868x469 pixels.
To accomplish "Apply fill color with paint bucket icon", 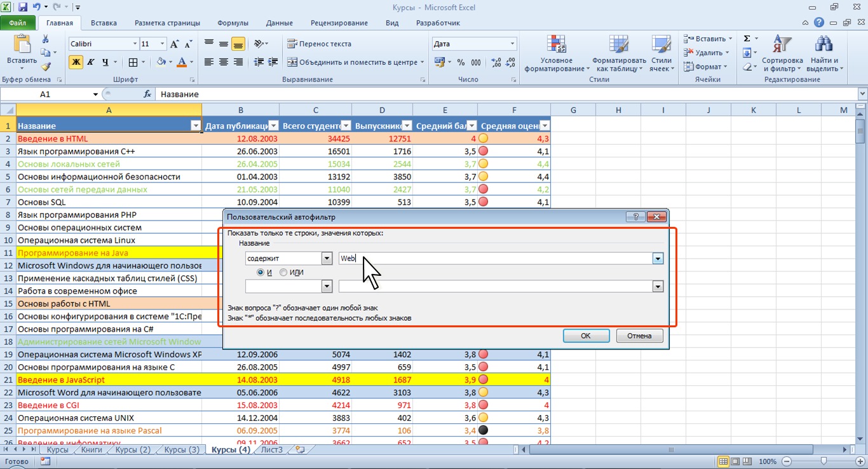I will tap(161, 62).
